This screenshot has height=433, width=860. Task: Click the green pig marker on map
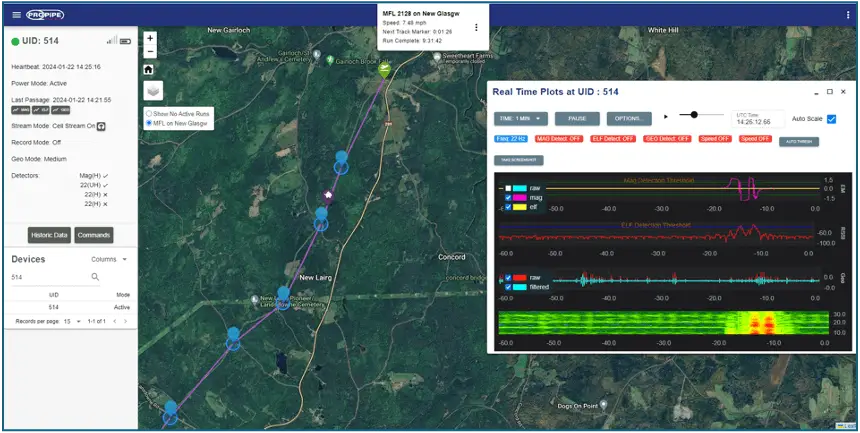click(384, 69)
